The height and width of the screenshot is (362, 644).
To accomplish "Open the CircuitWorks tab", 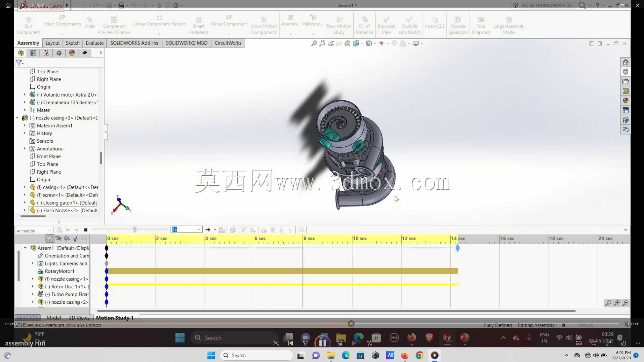I will tap(228, 43).
